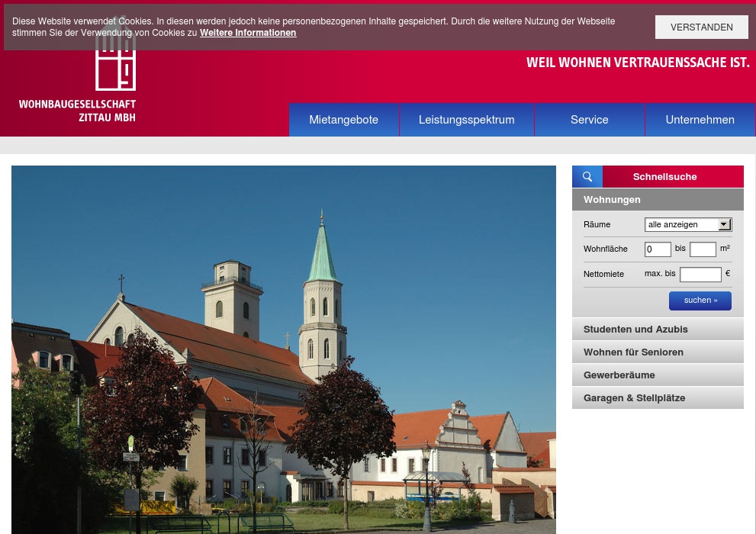Click the VERSTANDEN cookie button
This screenshot has width=756, height=534.
[701, 27]
